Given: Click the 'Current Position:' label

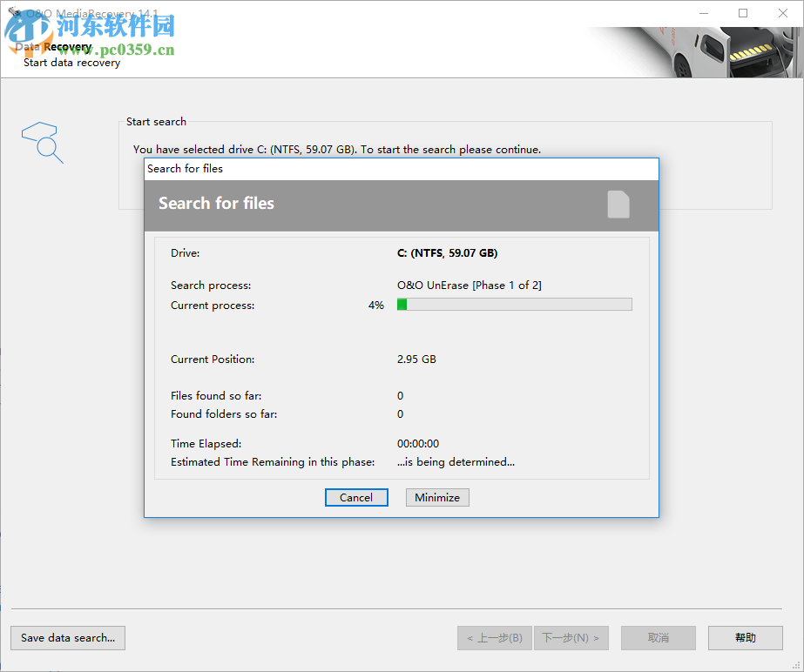Looking at the screenshot, I should click(x=213, y=359).
